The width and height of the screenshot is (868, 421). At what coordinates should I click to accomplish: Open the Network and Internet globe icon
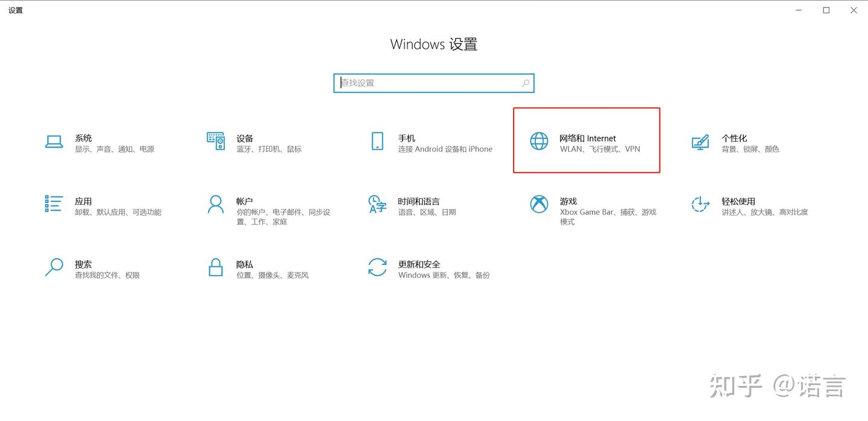(539, 141)
